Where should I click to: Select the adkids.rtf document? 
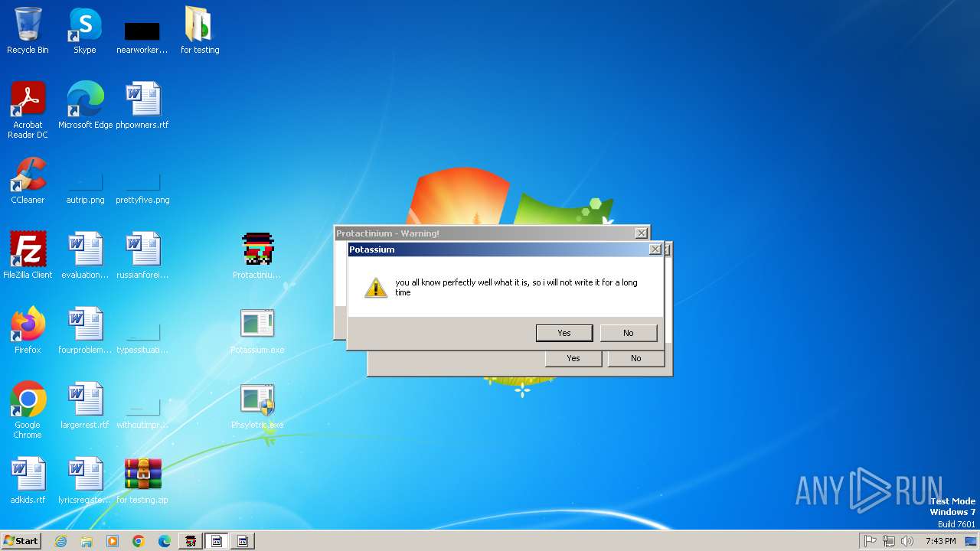click(x=28, y=481)
